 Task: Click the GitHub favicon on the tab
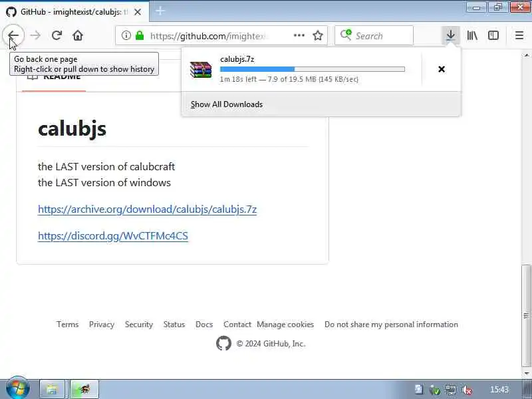point(11,12)
